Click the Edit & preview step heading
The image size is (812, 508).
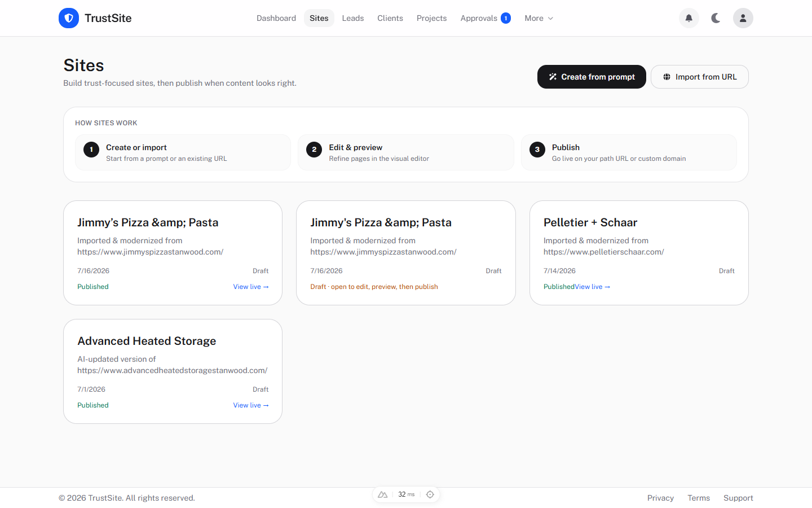(356, 147)
